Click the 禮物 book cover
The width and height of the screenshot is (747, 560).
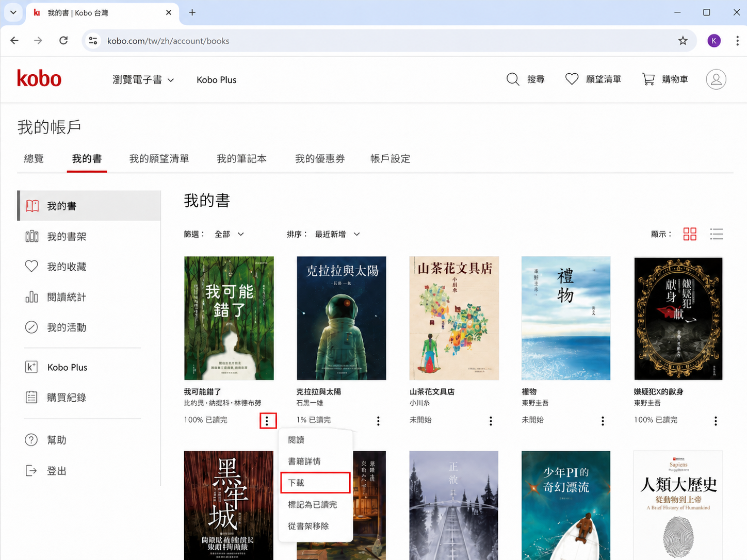[x=566, y=318]
